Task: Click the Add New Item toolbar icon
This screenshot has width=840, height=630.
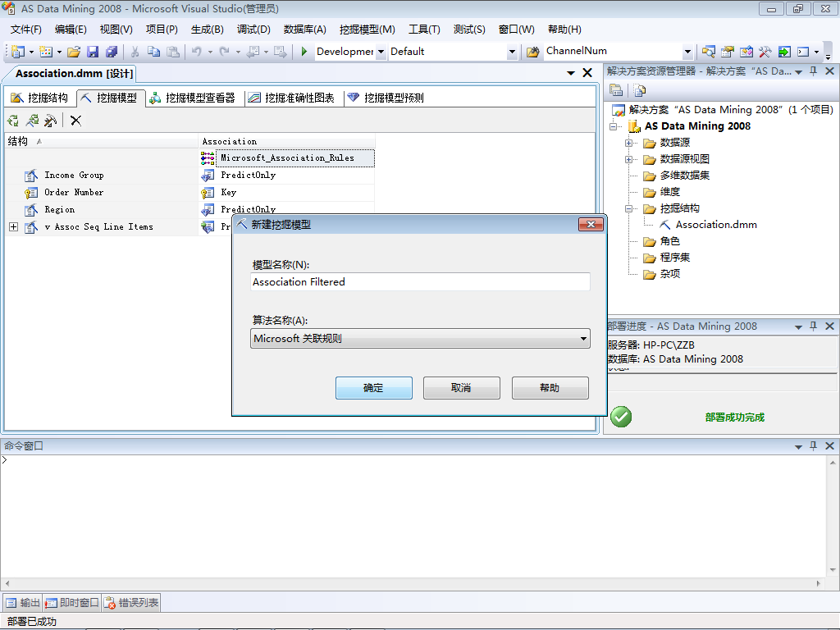Action: 46,52
